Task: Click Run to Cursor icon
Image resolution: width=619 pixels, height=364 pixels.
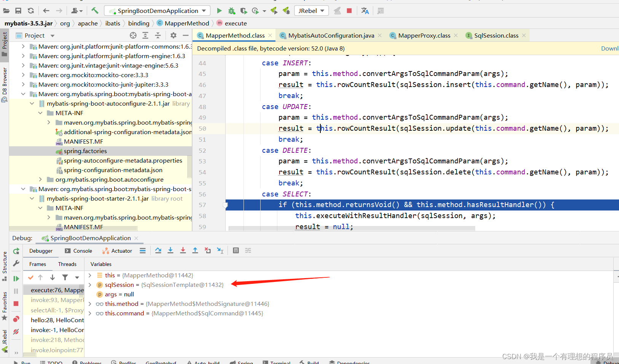Action: (220, 250)
